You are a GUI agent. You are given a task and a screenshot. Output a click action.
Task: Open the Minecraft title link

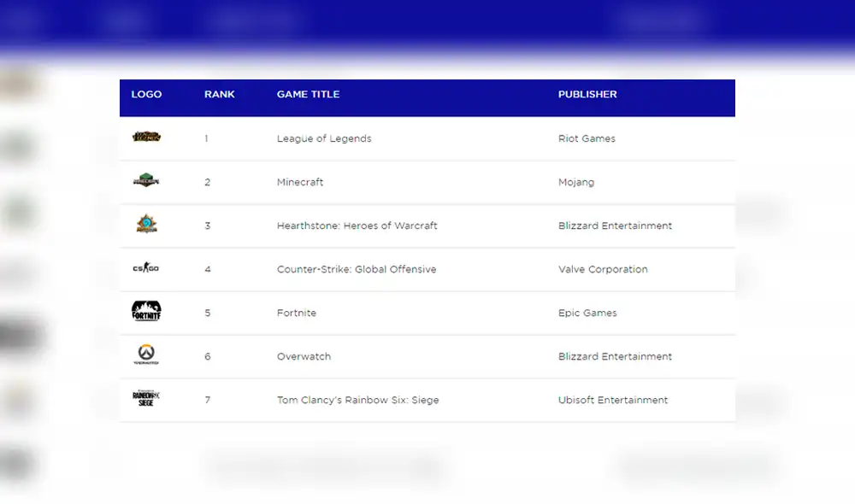point(299,182)
